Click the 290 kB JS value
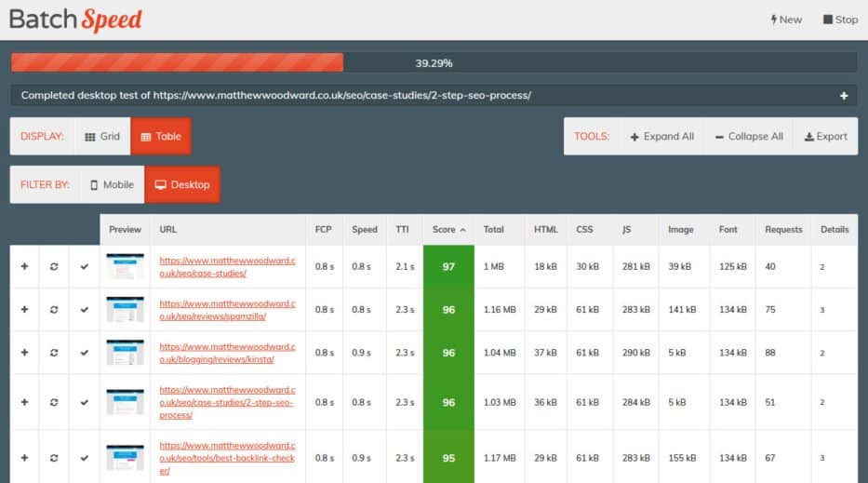Image resolution: width=868 pixels, height=483 pixels. pos(636,353)
